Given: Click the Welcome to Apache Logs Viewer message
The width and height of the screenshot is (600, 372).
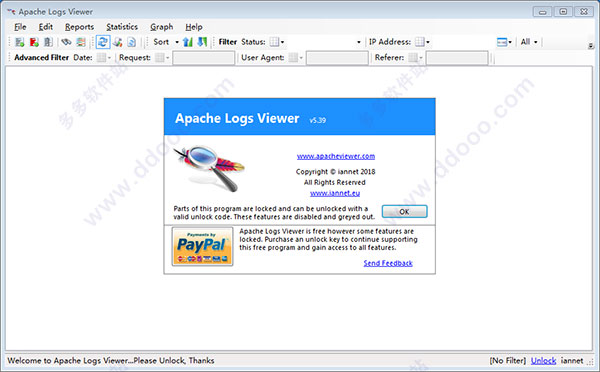Looking at the screenshot, I should [x=111, y=361].
